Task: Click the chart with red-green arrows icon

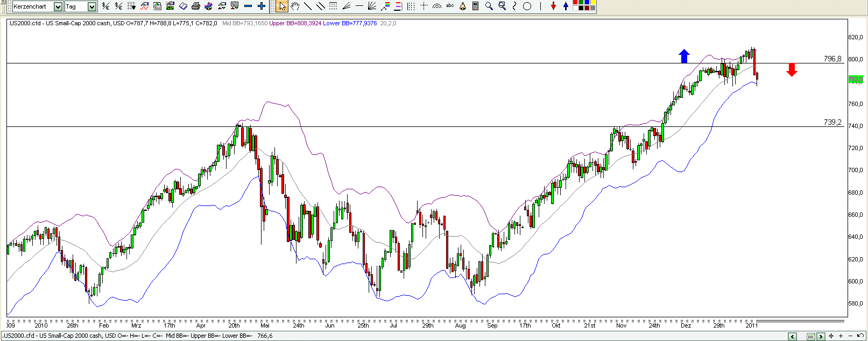Action: [222, 6]
